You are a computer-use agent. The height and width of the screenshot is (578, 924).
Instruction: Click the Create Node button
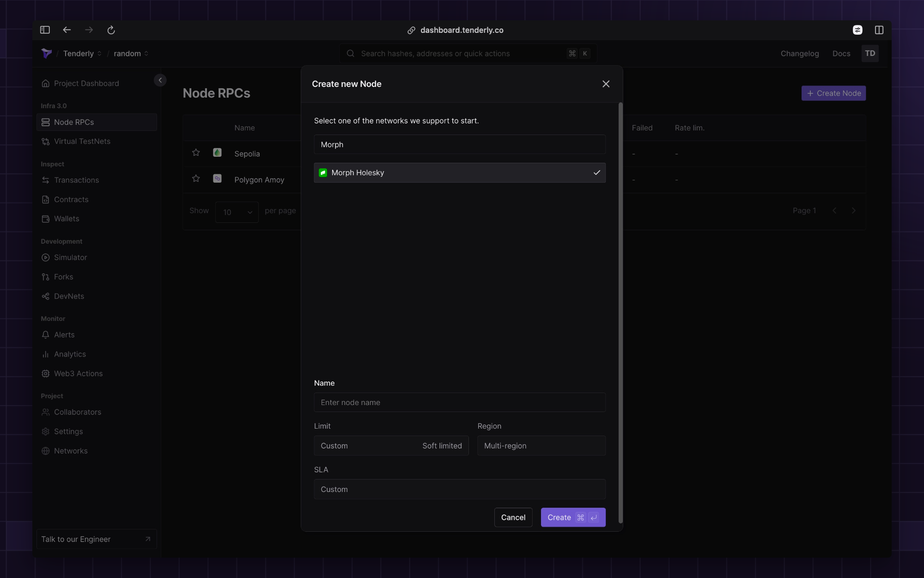[833, 93]
